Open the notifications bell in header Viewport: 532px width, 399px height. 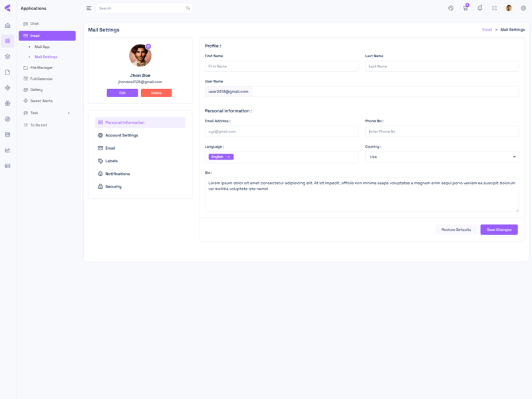click(x=479, y=9)
